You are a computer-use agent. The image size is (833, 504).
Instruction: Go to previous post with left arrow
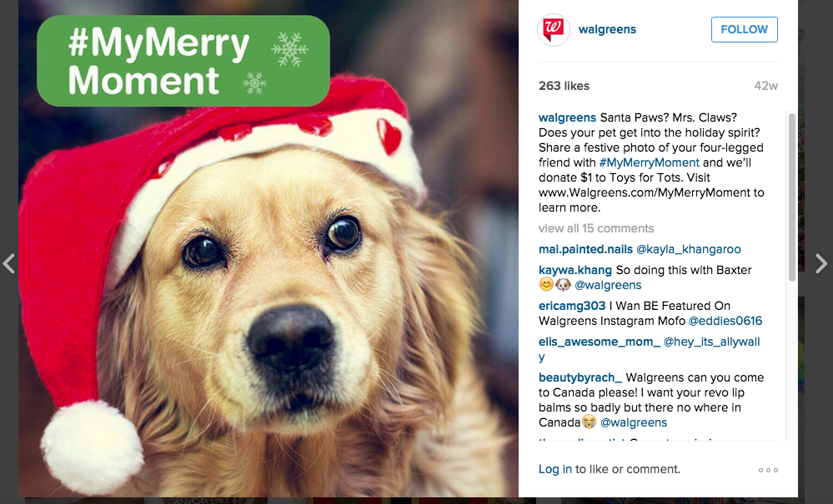(8, 263)
